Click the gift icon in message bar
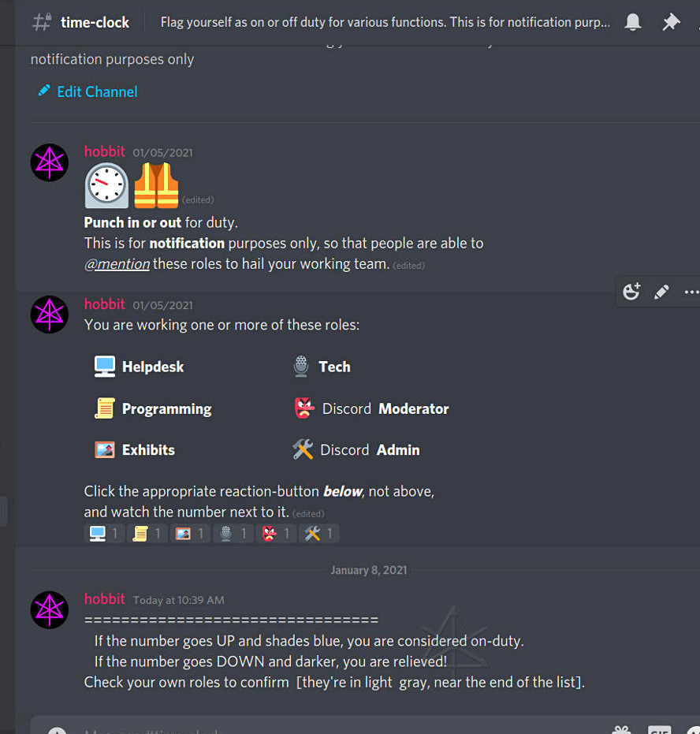This screenshot has width=700, height=734. pyautogui.click(x=621, y=730)
